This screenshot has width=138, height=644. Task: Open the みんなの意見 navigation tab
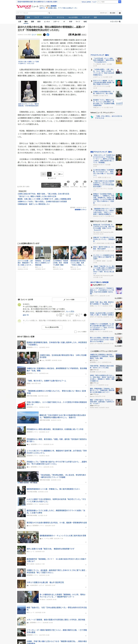[x=73, y=17]
